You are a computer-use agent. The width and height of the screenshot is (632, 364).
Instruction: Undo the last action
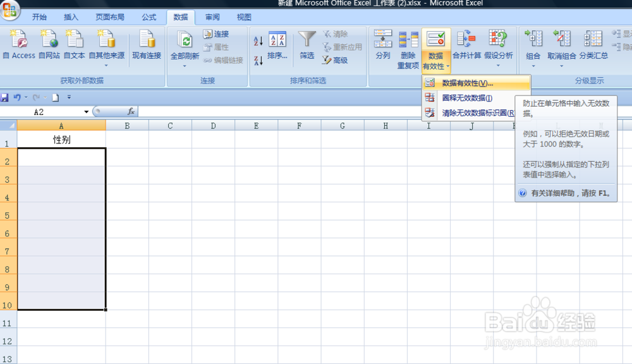(x=17, y=97)
